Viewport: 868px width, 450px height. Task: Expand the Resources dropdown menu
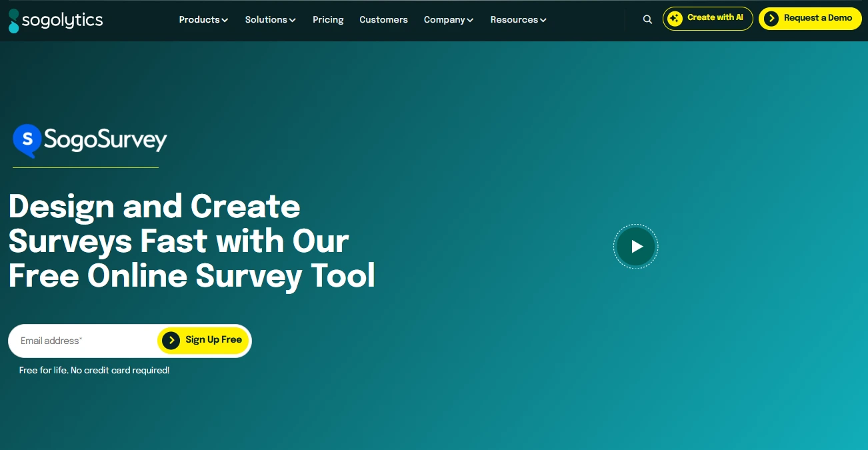518,20
